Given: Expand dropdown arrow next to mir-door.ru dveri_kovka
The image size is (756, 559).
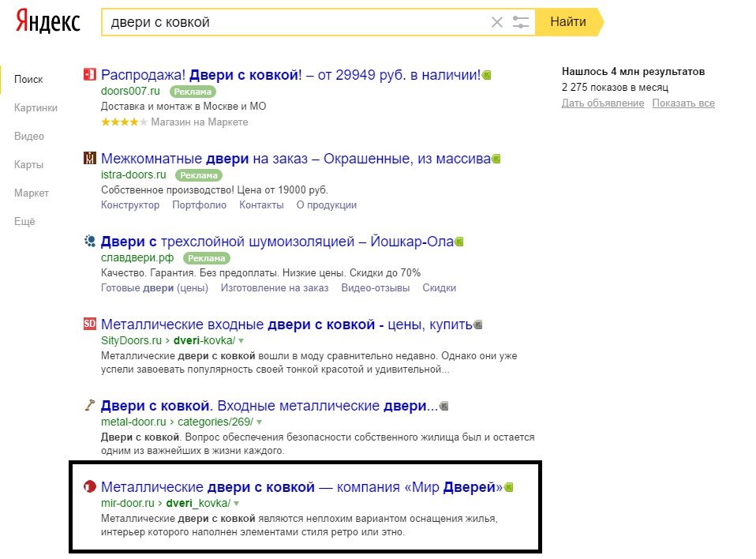Looking at the screenshot, I should (x=236, y=504).
